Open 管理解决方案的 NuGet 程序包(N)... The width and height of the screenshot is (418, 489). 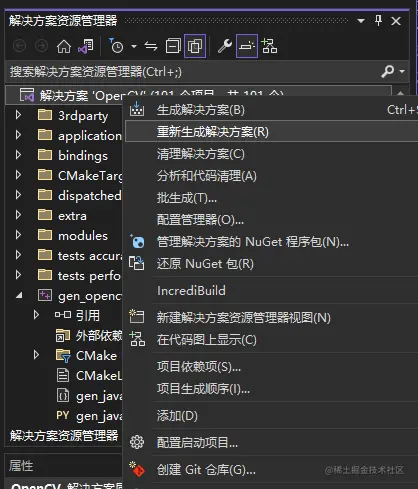271,242
